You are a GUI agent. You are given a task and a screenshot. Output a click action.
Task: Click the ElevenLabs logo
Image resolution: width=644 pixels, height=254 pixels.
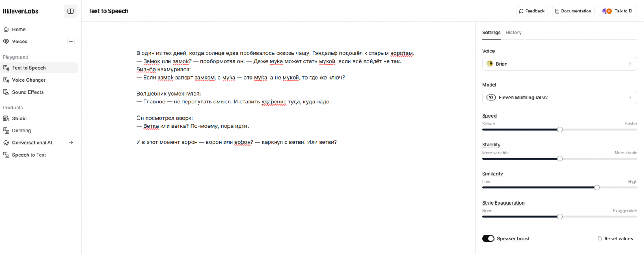tap(21, 11)
